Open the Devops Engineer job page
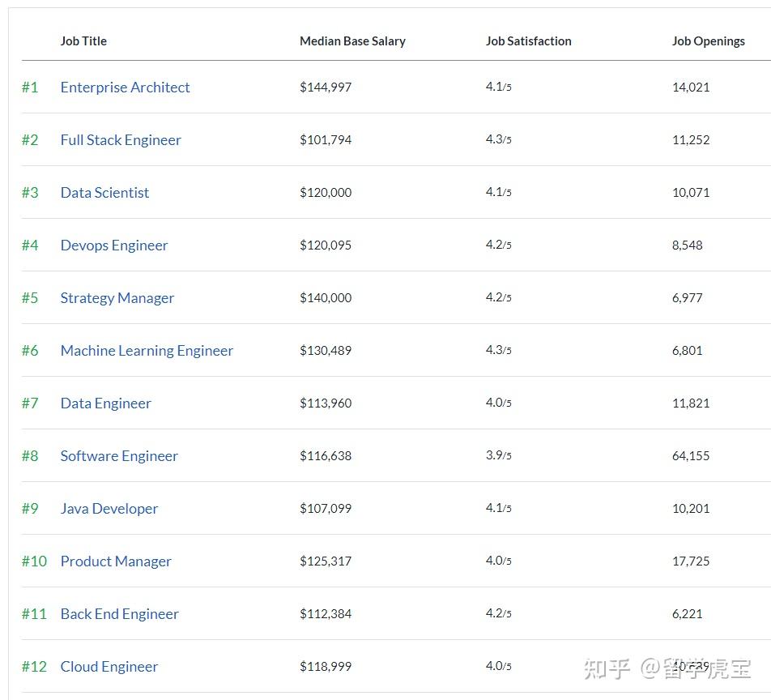Screen dimensions: 771x700 click(114, 245)
